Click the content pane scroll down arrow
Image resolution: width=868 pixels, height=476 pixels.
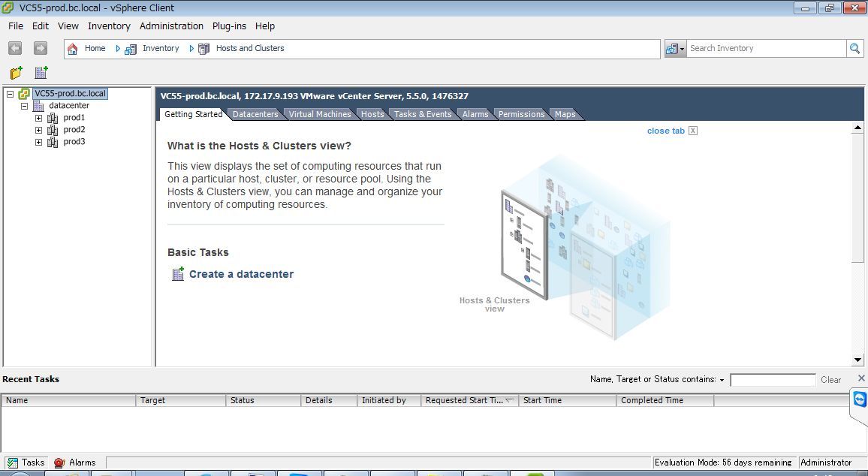click(x=857, y=360)
